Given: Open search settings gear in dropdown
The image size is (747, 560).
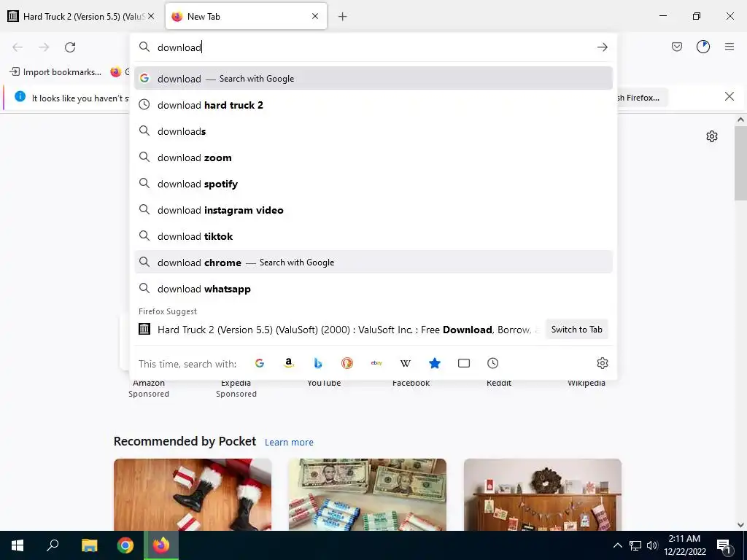Looking at the screenshot, I should 602,363.
